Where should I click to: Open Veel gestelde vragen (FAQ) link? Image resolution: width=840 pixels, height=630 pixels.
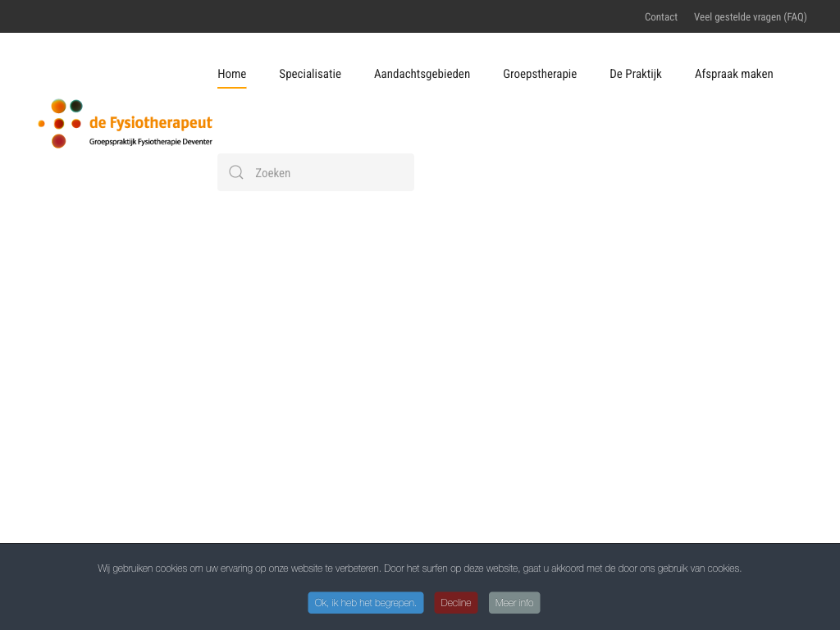tap(750, 16)
